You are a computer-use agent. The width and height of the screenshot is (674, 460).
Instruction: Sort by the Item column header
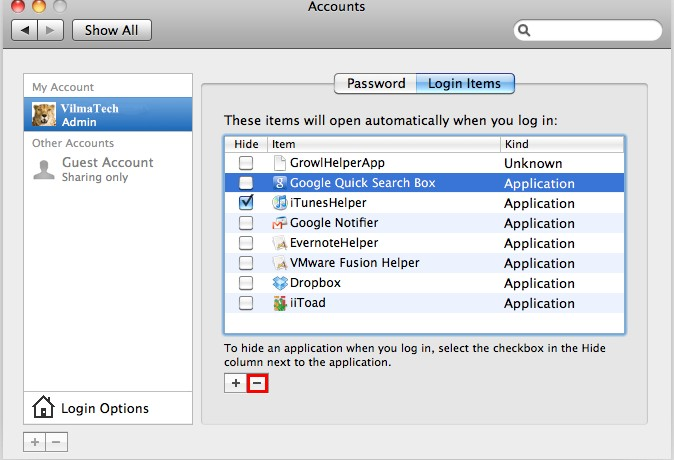(384, 144)
